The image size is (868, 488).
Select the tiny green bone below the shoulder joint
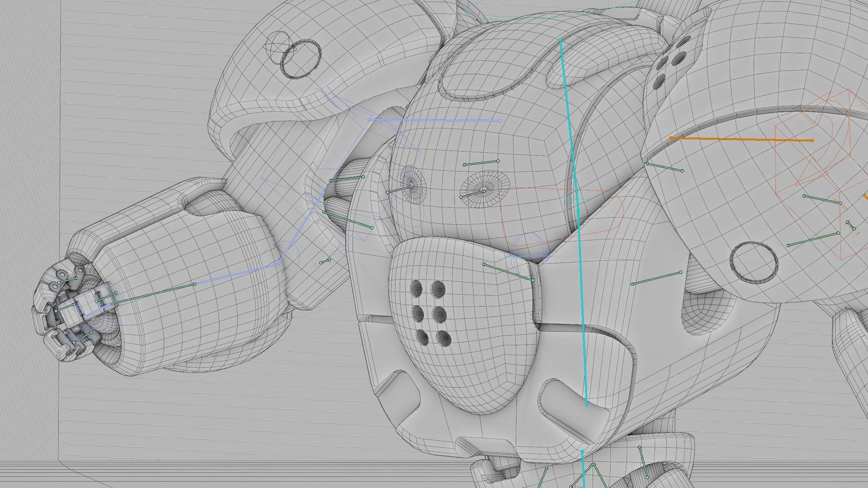[x=325, y=261]
